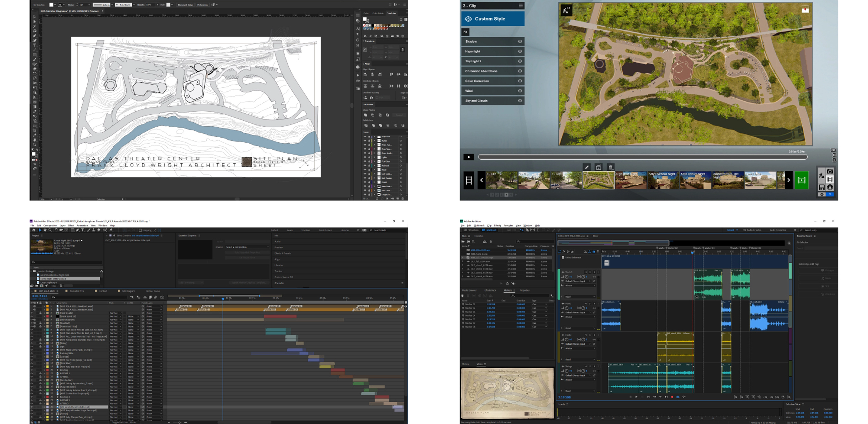Toggle the Snapping checkbox in After Effects

(140, 230)
